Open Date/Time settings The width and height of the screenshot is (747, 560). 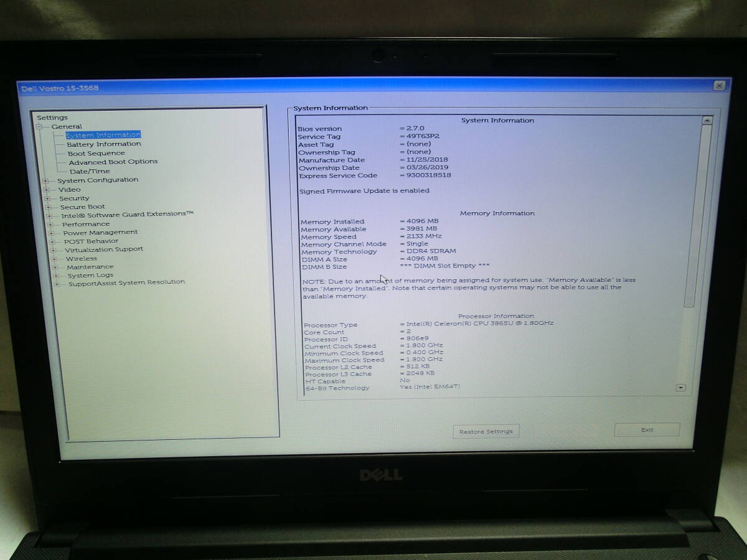click(x=90, y=171)
